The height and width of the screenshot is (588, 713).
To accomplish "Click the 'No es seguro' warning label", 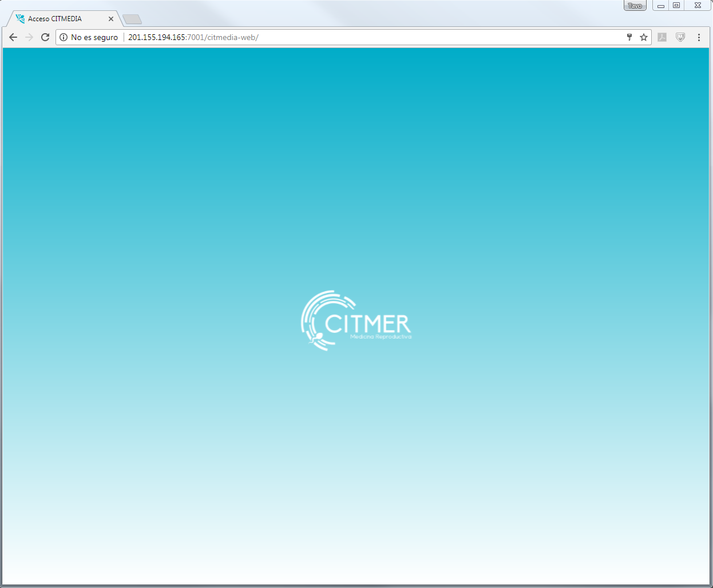I will pos(94,37).
